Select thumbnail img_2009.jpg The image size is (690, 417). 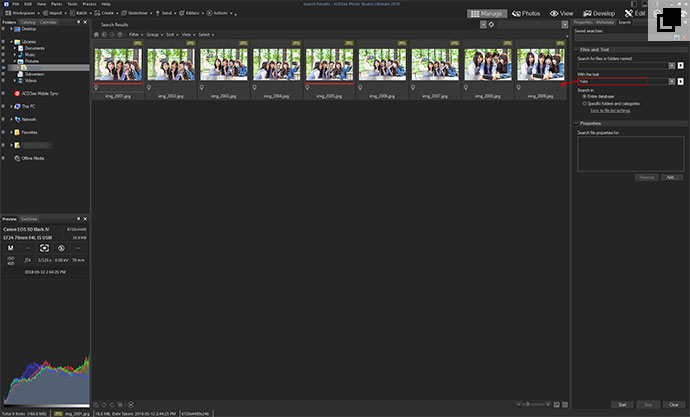pyautogui.click(x=540, y=64)
